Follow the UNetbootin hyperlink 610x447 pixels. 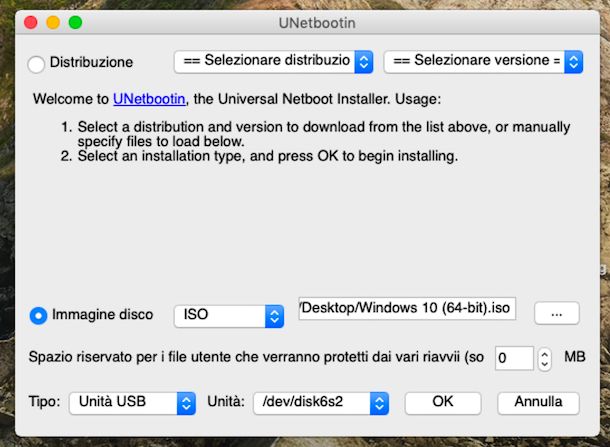point(149,99)
